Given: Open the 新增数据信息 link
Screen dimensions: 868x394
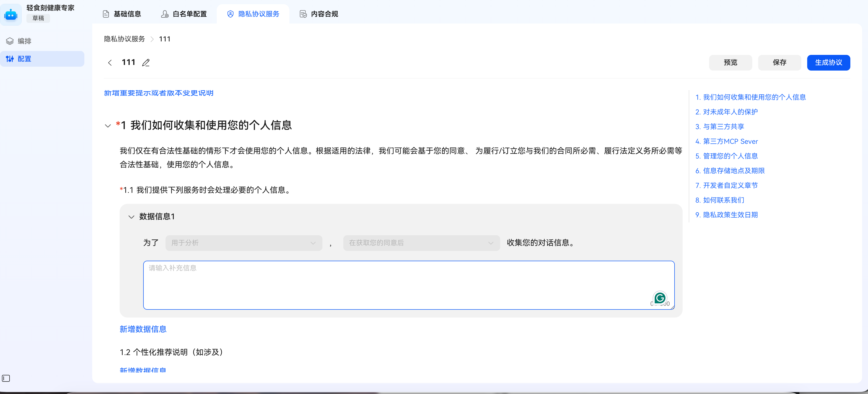Looking at the screenshot, I should point(142,329).
